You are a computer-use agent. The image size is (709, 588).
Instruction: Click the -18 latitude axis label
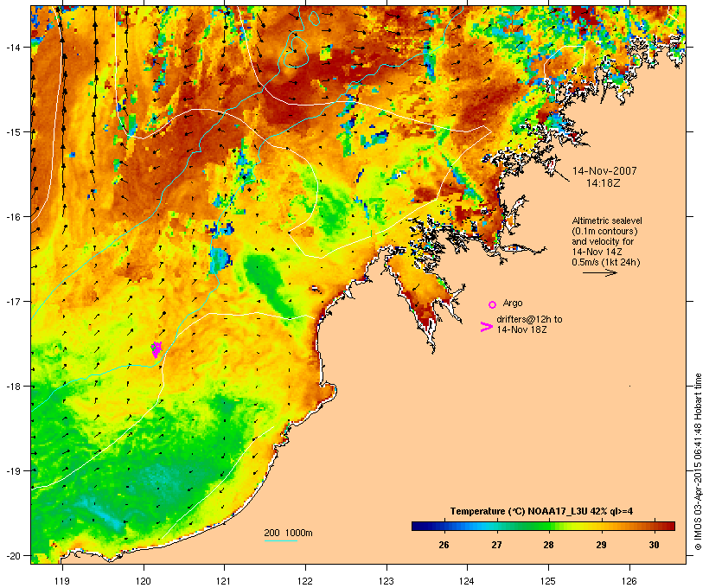tap(13, 386)
